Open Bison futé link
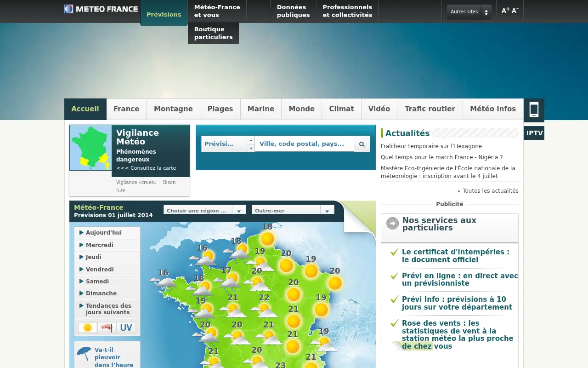The image size is (588, 368). pos(146,186)
